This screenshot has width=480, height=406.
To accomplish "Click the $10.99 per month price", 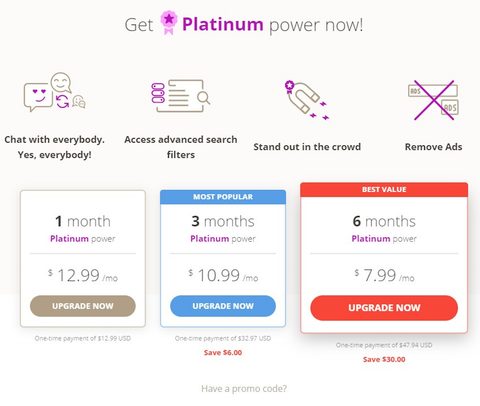I will pos(223,276).
